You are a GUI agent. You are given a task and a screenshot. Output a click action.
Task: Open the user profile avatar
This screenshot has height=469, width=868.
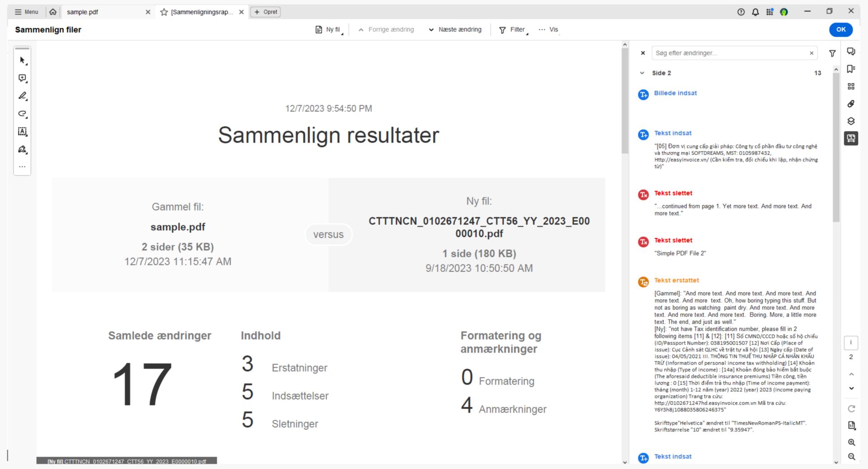(x=784, y=12)
